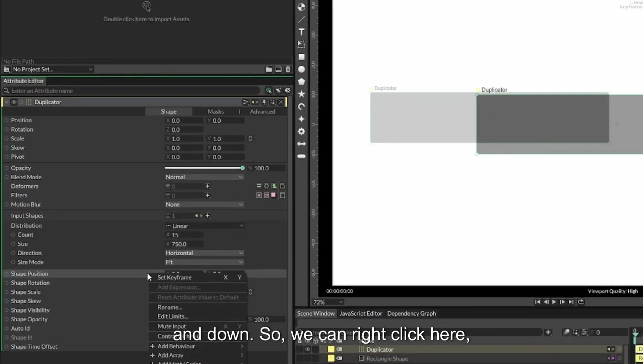Switch to the Masks tab

[215, 111]
